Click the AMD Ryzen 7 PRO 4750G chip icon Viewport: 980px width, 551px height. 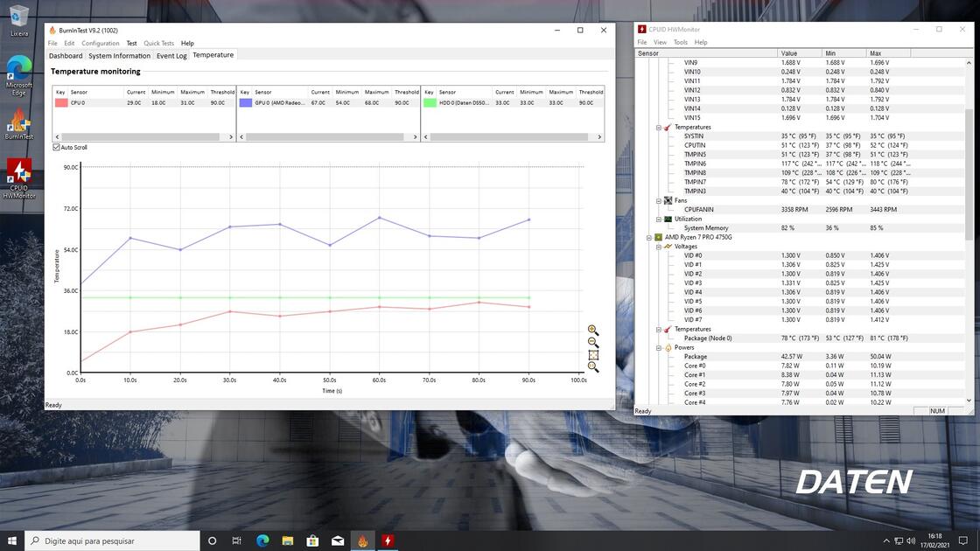point(658,237)
